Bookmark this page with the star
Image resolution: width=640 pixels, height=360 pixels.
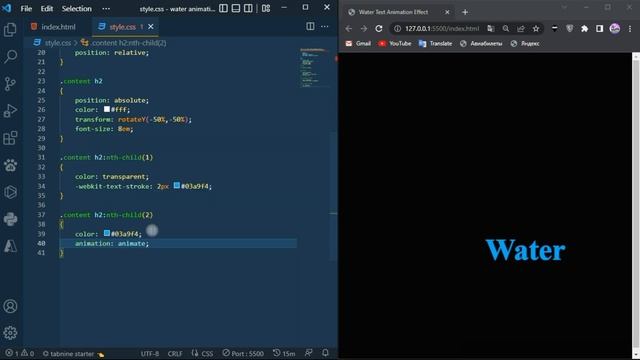(x=536, y=29)
